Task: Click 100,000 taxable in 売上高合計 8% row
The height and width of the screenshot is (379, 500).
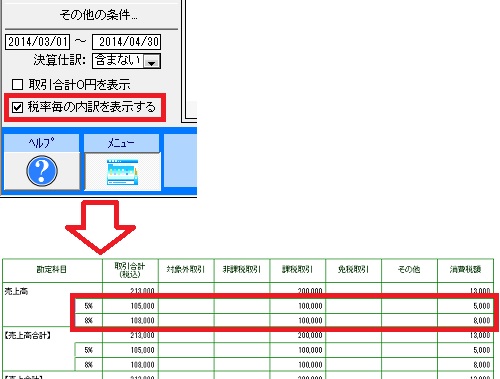Action: point(310,365)
